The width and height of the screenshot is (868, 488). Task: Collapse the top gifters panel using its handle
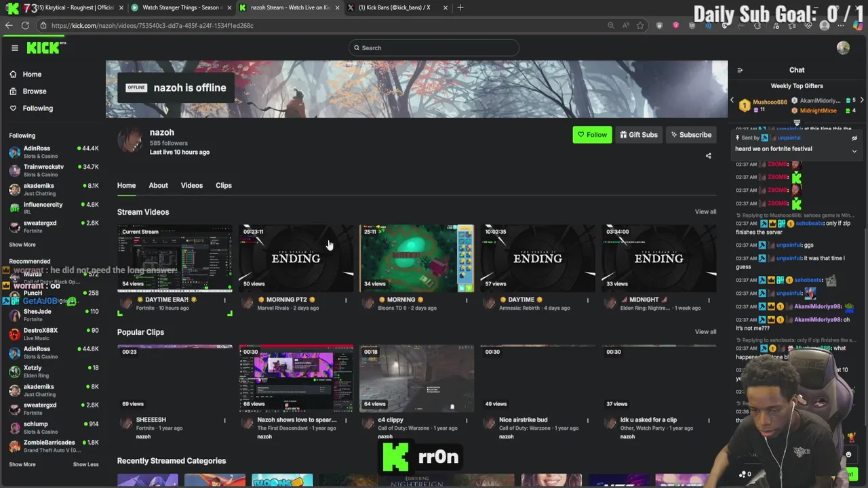[797, 123]
